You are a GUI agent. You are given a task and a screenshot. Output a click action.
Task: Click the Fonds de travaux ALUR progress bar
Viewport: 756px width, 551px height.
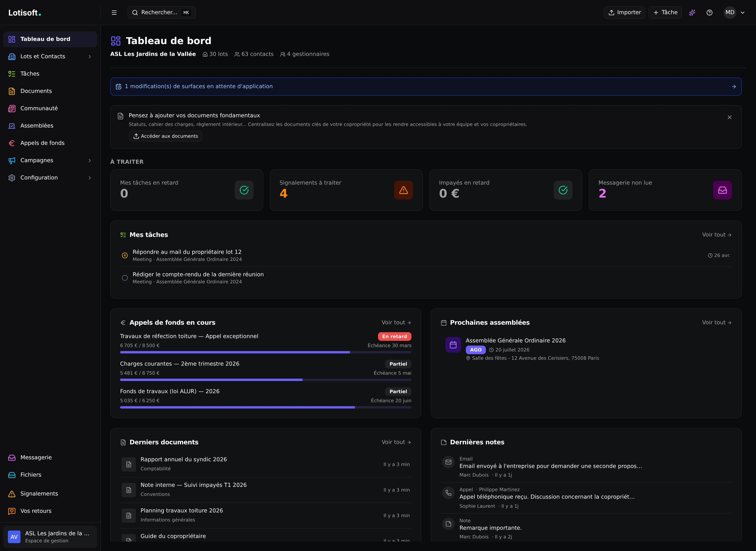(x=266, y=407)
